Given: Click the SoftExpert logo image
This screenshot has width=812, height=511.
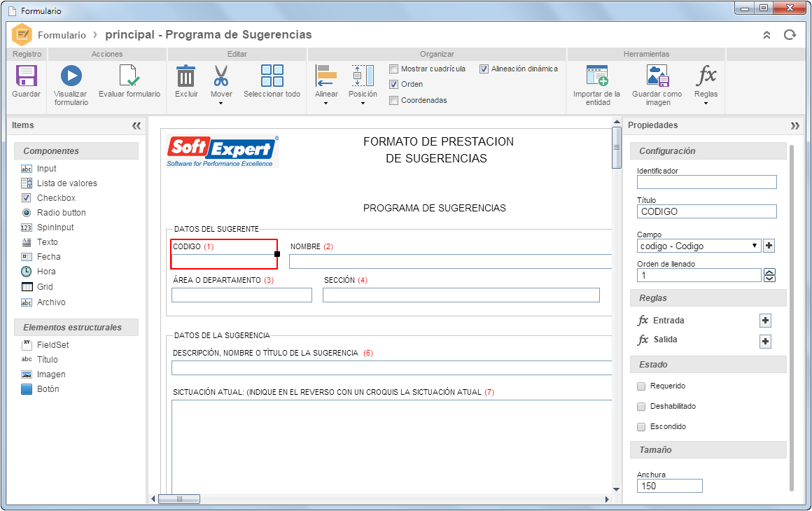Looking at the screenshot, I should click(x=222, y=152).
